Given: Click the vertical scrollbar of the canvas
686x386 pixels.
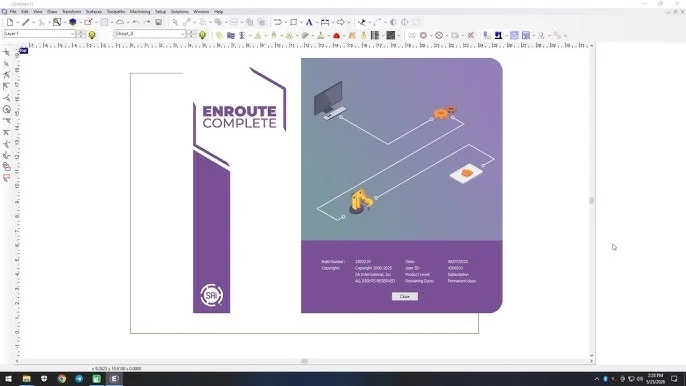Looking at the screenshot, I should pyautogui.click(x=592, y=200).
